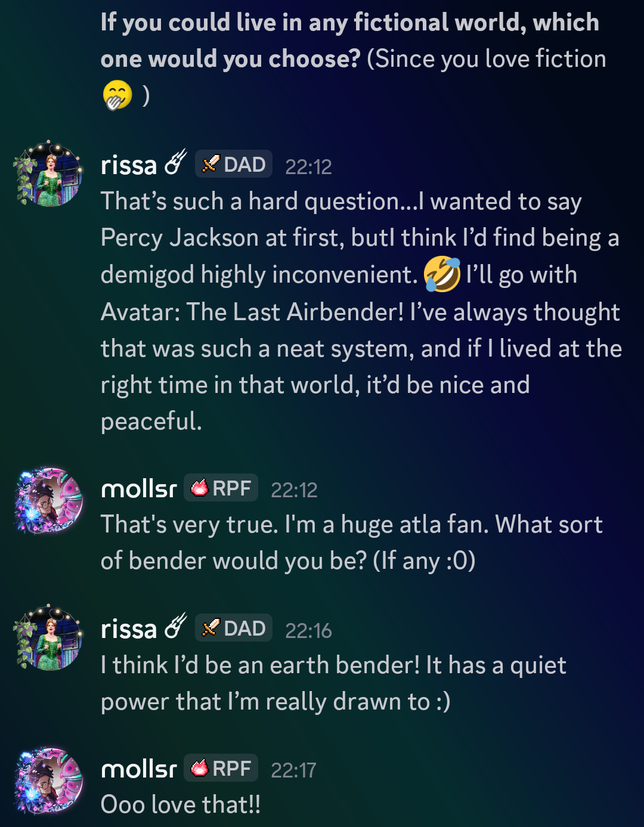The height and width of the screenshot is (827, 644).
Task: Click the comet icon beside rissa's name at 22:16
Action: [x=175, y=627]
